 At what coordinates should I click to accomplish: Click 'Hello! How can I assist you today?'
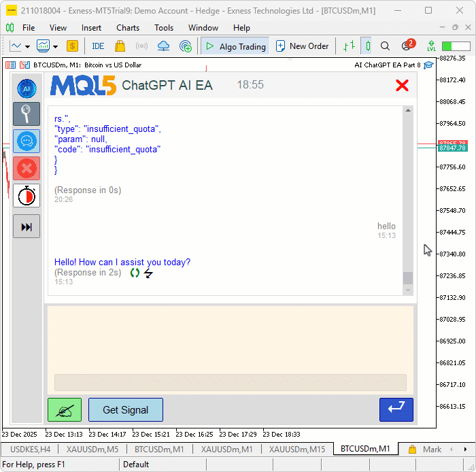tap(122, 262)
